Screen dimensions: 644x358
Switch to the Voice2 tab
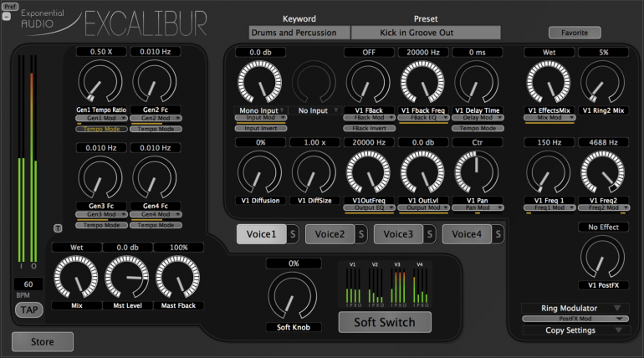pos(329,234)
